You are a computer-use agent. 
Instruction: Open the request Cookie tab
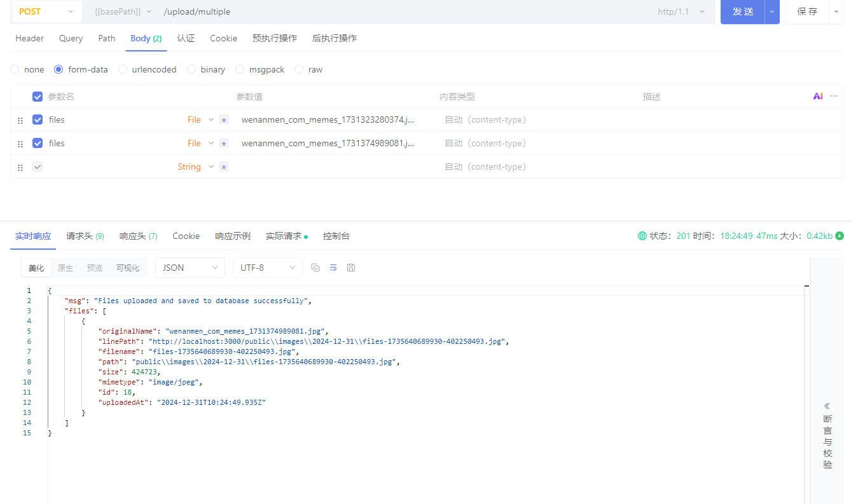coord(224,38)
